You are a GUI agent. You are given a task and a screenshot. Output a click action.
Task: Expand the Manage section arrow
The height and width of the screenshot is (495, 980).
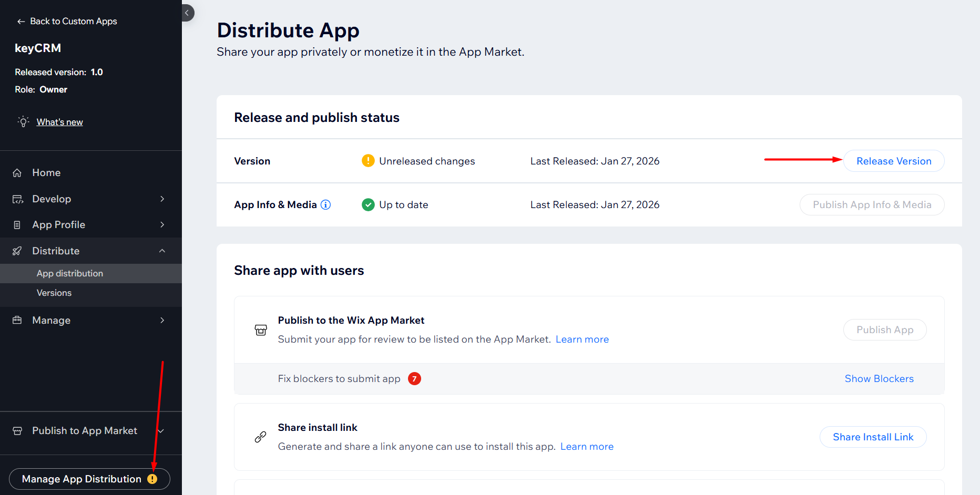click(162, 321)
